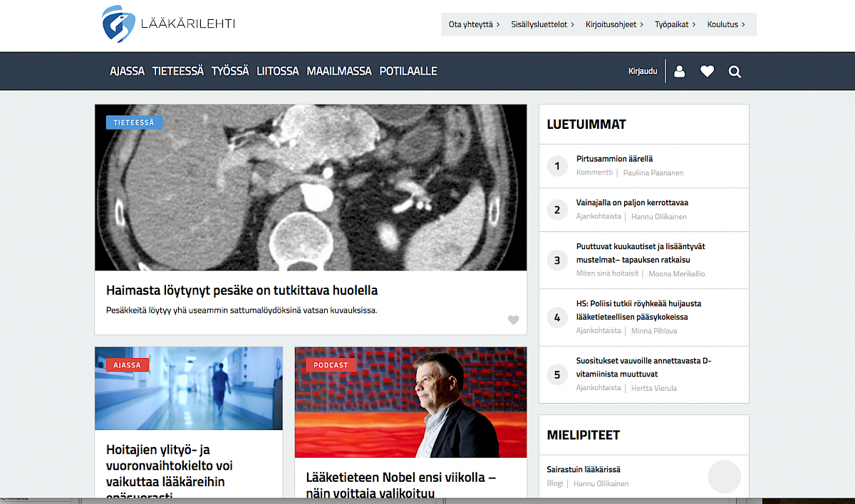The width and height of the screenshot is (855, 504).
Task: Open the user profile icon
Action: [x=680, y=71]
